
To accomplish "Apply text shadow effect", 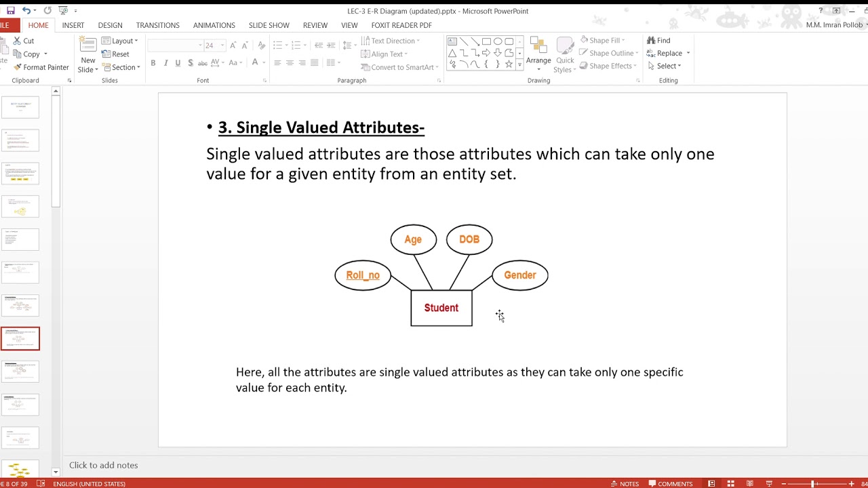I will [191, 63].
